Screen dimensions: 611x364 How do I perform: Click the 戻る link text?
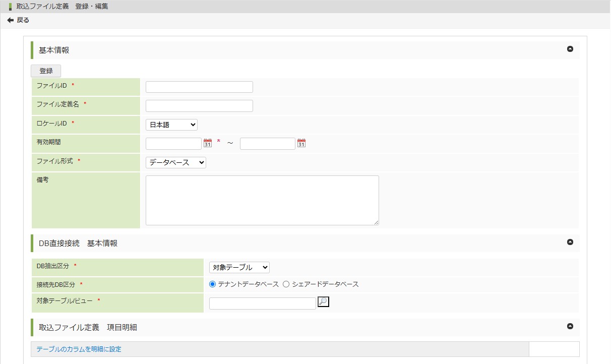tap(23, 20)
